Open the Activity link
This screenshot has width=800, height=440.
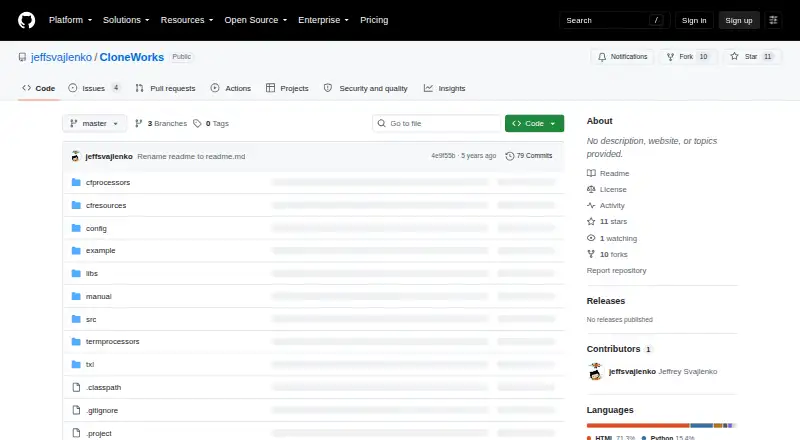[x=606, y=206]
